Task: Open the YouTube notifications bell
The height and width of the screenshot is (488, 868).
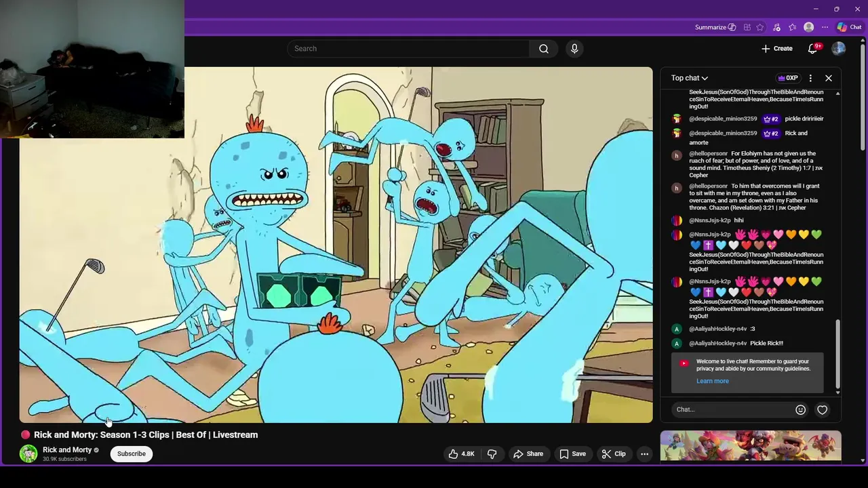Action: (813, 48)
